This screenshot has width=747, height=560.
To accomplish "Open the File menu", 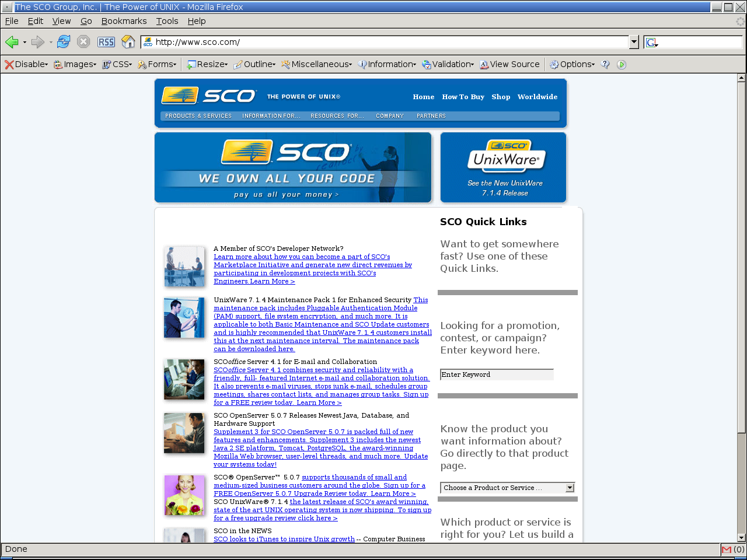I will (12, 21).
